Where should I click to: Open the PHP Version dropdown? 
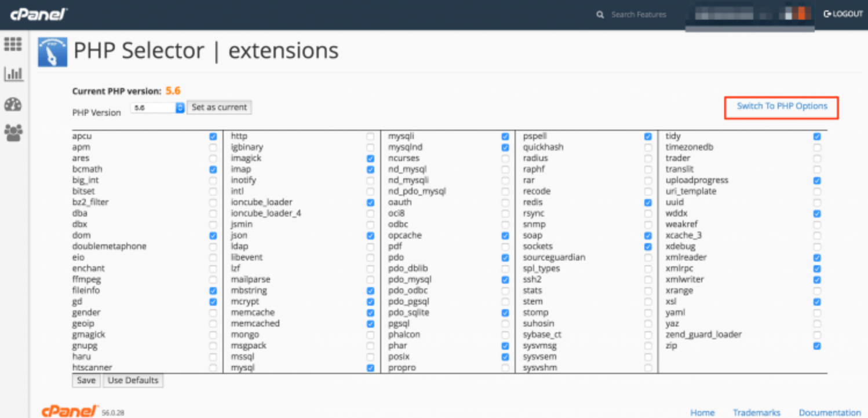157,108
